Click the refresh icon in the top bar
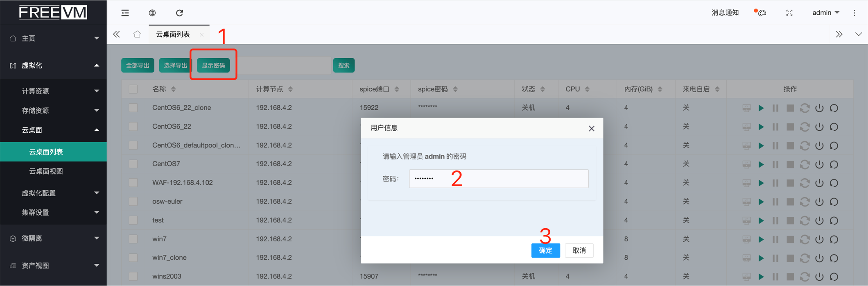The width and height of the screenshot is (868, 286). (x=179, y=13)
